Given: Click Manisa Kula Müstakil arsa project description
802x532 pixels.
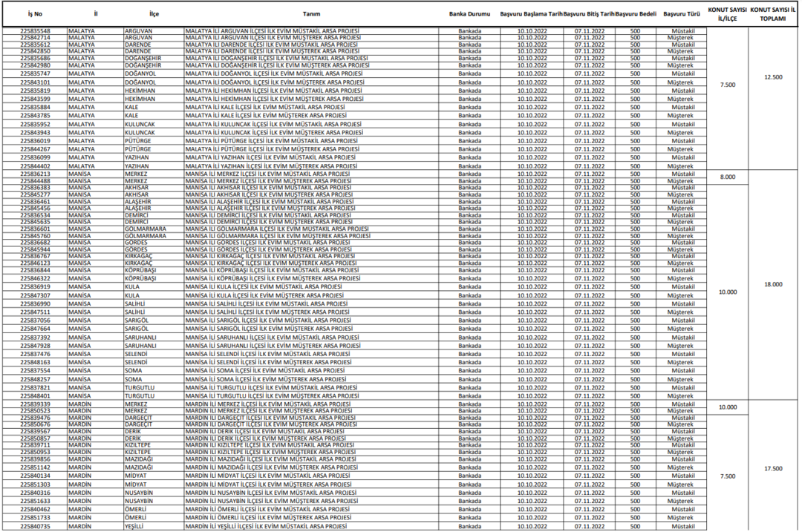Looking at the screenshot, I should point(264,286).
